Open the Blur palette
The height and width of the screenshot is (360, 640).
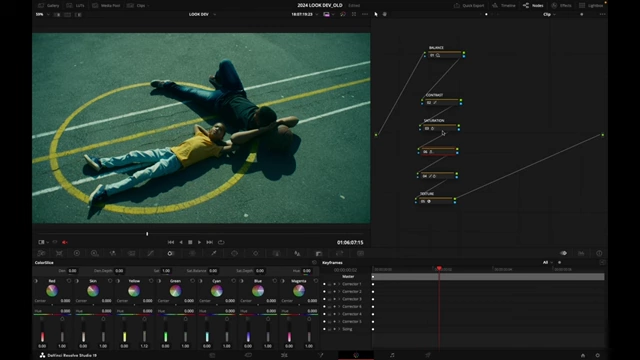297,253
